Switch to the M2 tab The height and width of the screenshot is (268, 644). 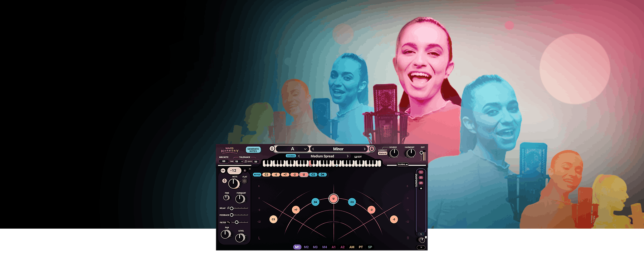pyautogui.click(x=306, y=247)
